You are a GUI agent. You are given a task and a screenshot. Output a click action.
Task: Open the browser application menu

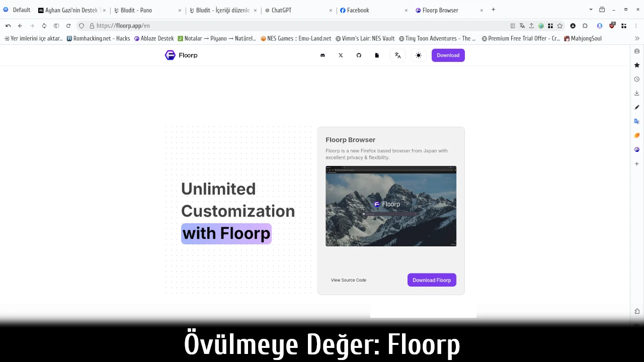coord(636,26)
